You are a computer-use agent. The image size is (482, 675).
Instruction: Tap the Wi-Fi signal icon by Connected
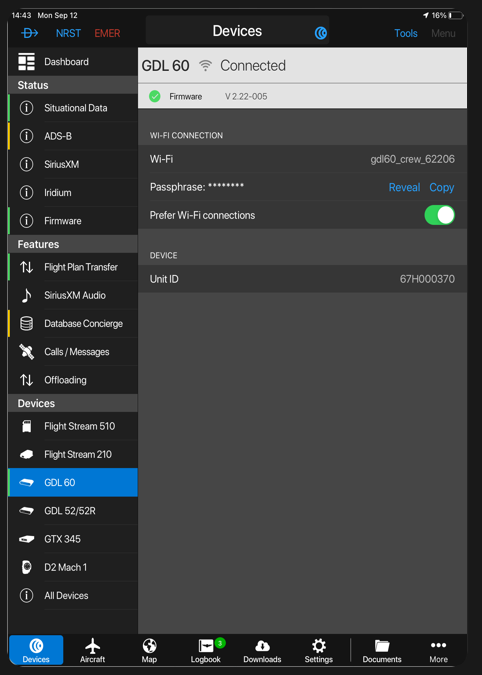click(x=206, y=66)
